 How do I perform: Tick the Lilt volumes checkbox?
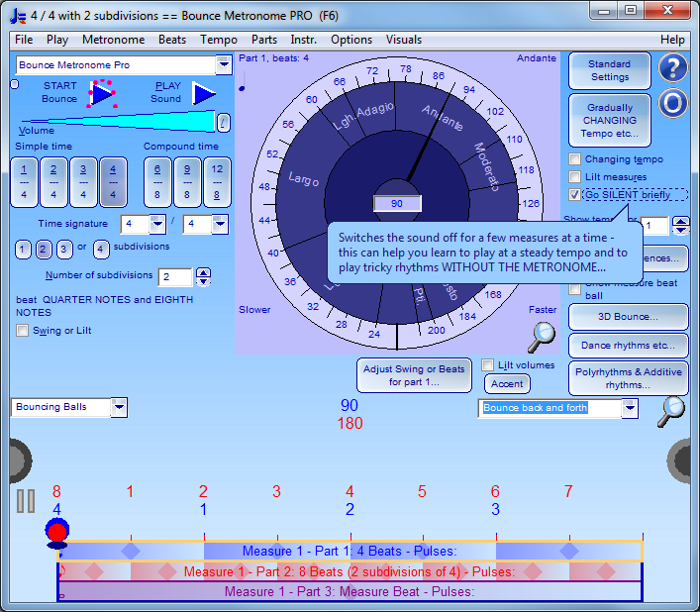tap(487, 364)
